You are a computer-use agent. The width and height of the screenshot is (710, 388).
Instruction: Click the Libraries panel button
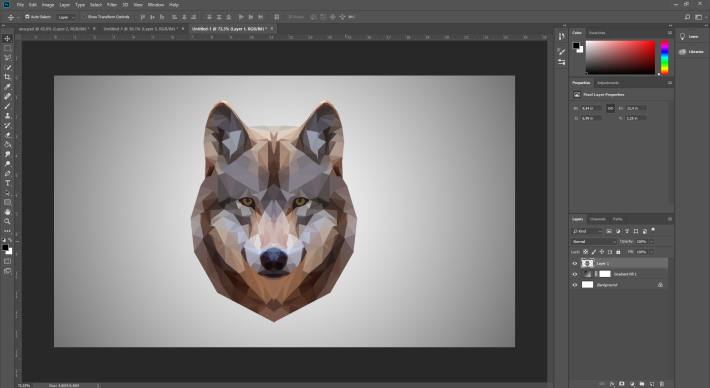click(691, 52)
